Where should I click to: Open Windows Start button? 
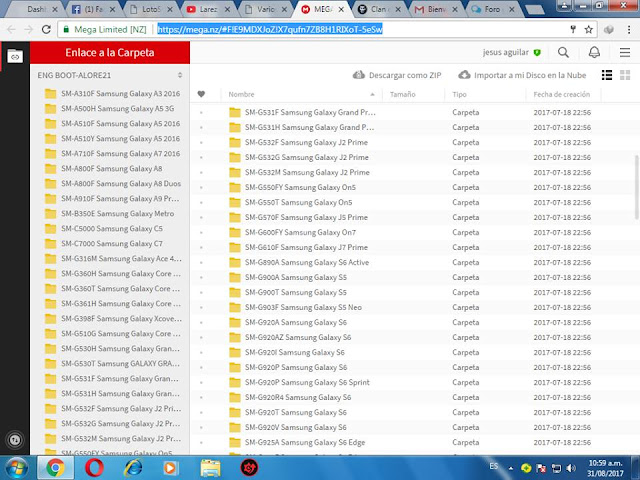pos(16,468)
